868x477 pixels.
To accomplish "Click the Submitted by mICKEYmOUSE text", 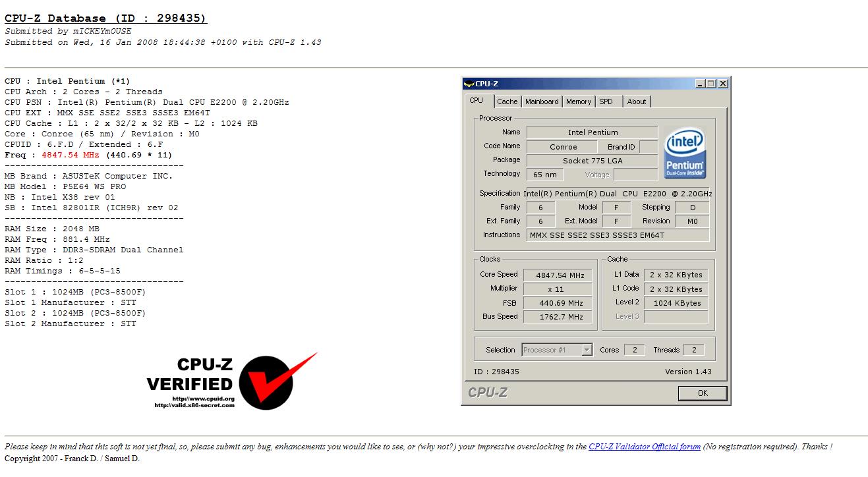I will pyautogui.click(x=68, y=31).
